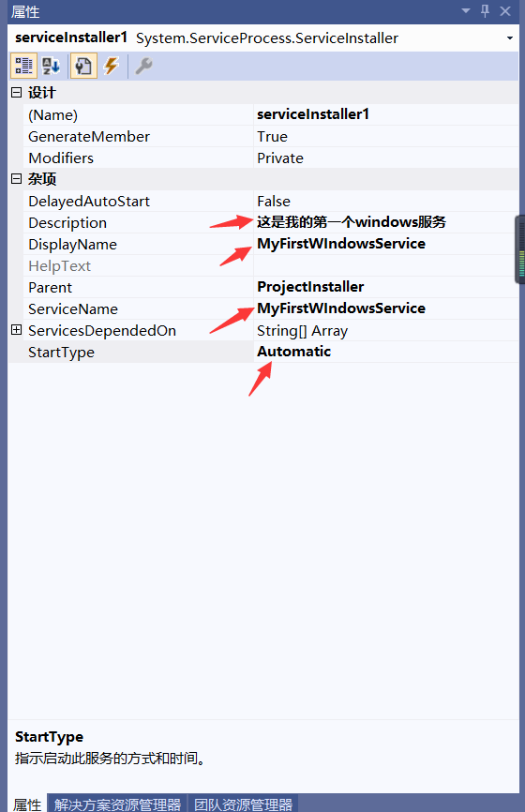Click the wrench Property Pages icon
The height and width of the screenshot is (812, 525).
click(x=143, y=66)
